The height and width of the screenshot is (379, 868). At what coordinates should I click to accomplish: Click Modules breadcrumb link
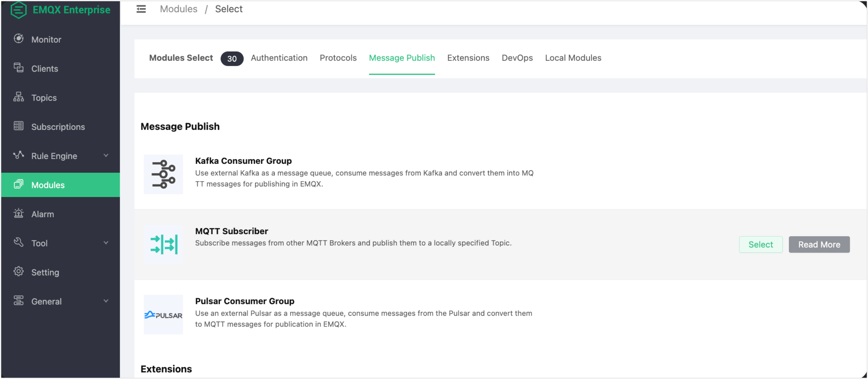coord(179,9)
